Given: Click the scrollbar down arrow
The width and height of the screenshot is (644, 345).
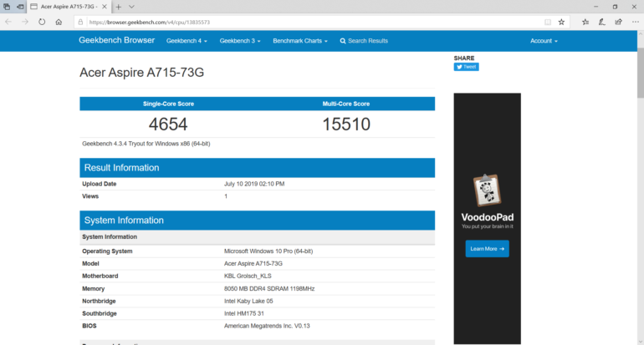Looking at the screenshot, I should tap(641, 342).
